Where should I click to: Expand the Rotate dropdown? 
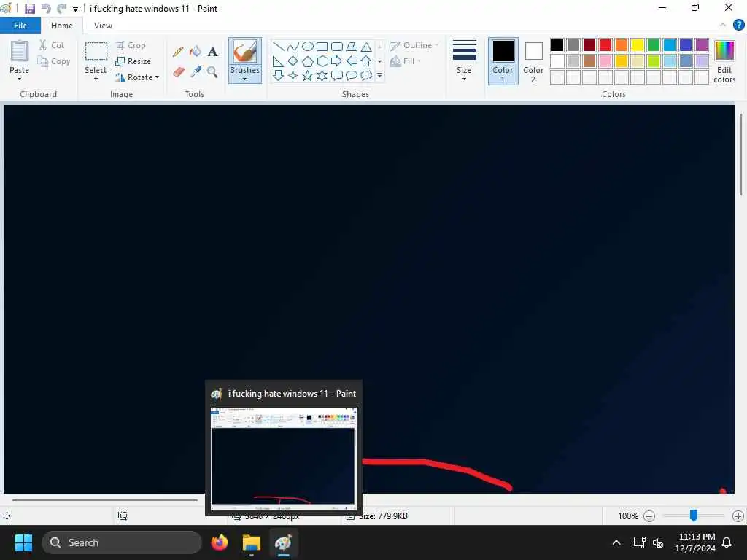coord(157,77)
